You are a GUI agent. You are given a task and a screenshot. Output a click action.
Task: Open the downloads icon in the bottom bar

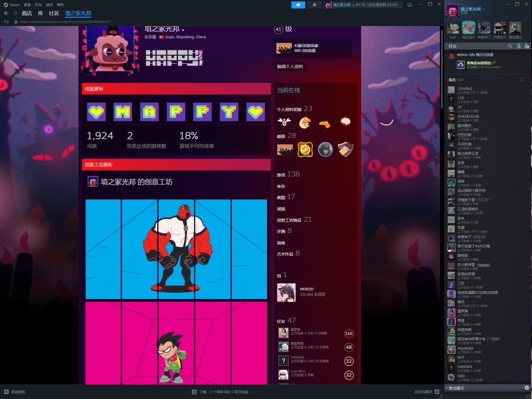point(194,392)
